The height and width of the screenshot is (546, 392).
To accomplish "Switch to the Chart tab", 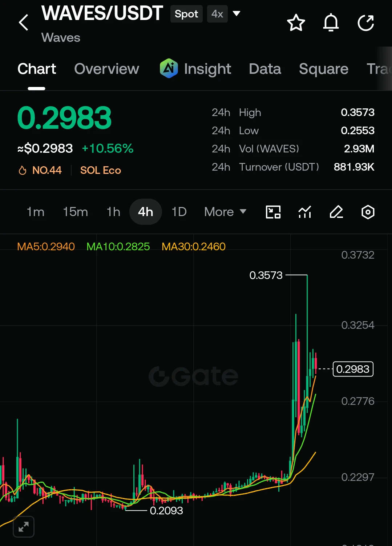I will pyautogui.click(x=37, y=69).
